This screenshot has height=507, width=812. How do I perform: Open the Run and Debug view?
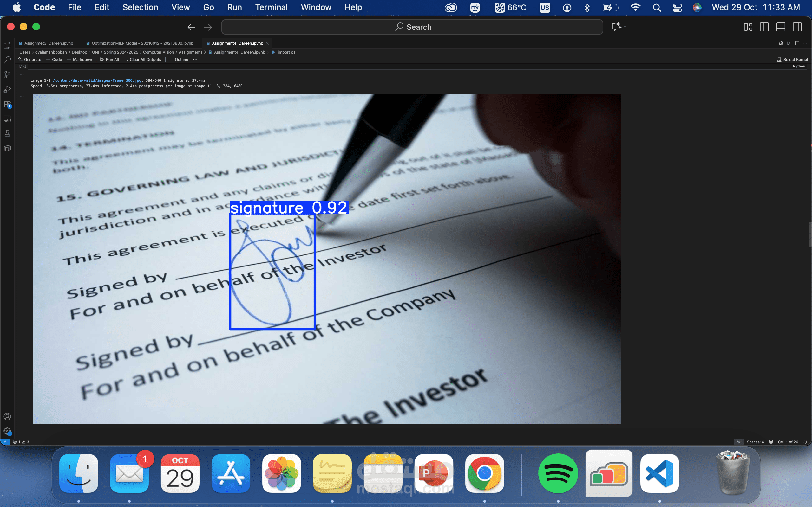7,89
